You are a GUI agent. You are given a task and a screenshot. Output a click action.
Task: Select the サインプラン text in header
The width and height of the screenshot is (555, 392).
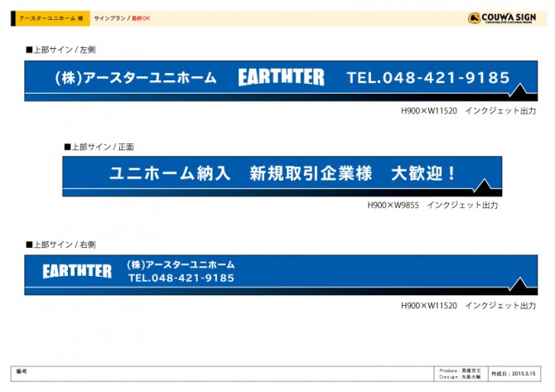[x=109, y=18]
